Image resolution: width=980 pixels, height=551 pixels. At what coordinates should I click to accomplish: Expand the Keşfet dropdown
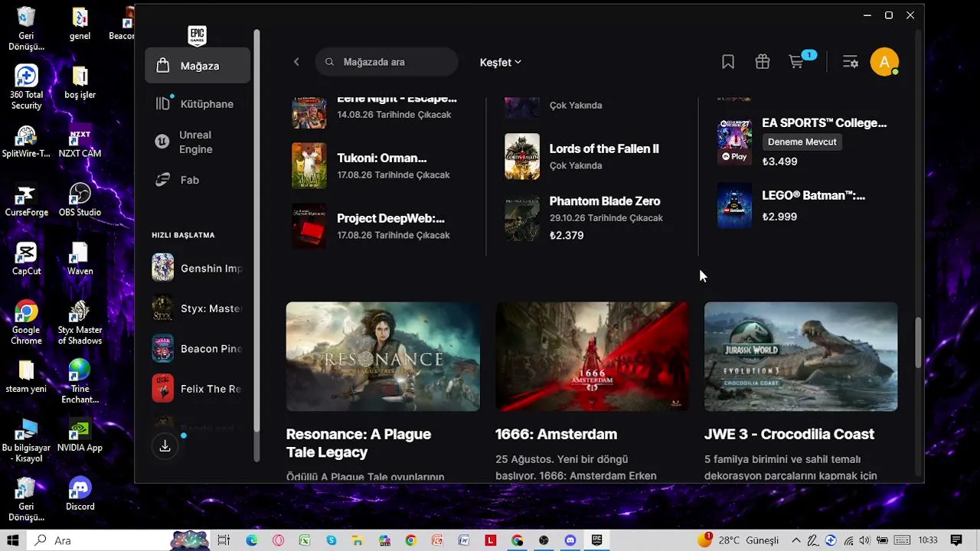coord(500,62)
